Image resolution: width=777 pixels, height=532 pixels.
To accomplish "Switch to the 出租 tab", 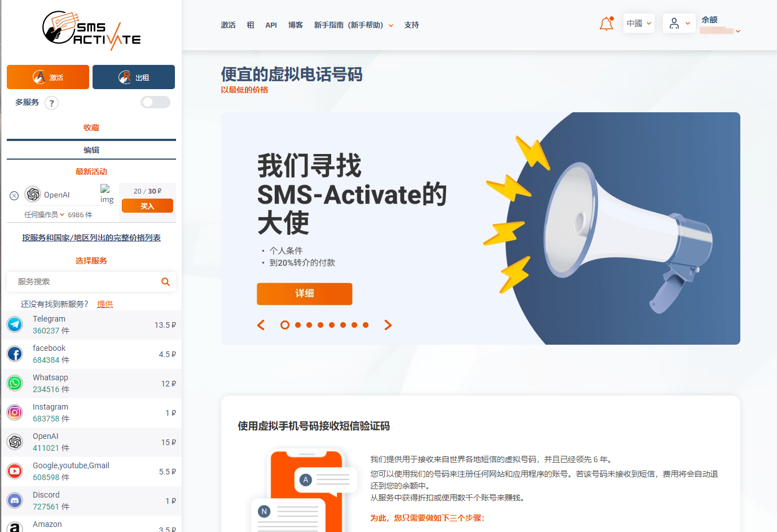I will 134,77.
